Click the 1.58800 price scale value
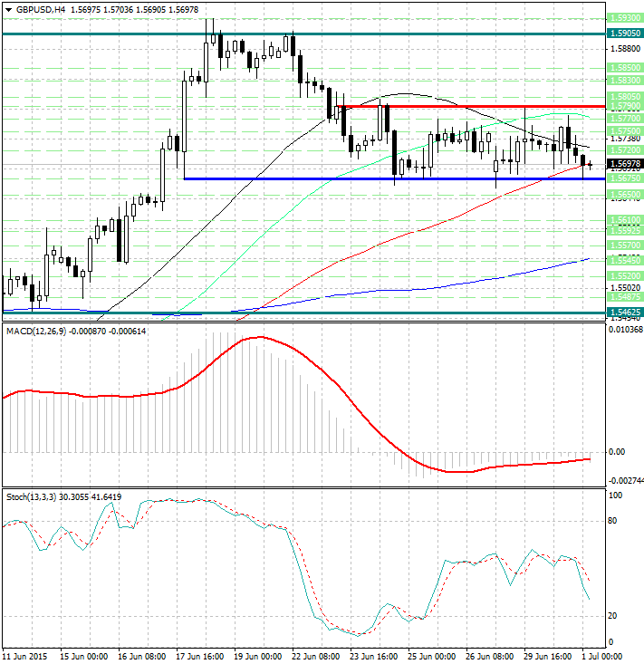Image resolution: width=644 pixels, height=664 pixels. coord(625,49)
